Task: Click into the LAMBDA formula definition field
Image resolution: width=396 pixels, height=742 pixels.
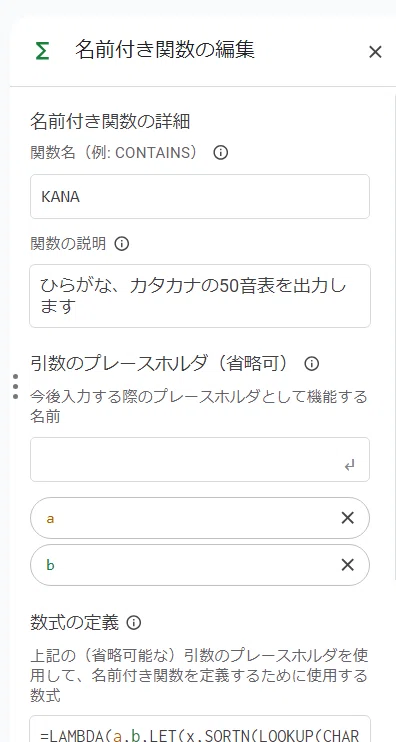Action: tap(200, 729)
